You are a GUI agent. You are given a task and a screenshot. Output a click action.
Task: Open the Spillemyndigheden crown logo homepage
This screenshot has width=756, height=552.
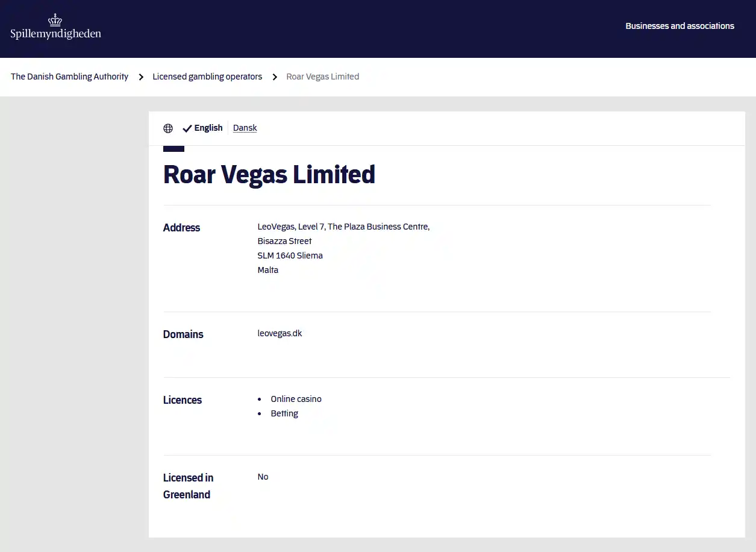(55, 27)
